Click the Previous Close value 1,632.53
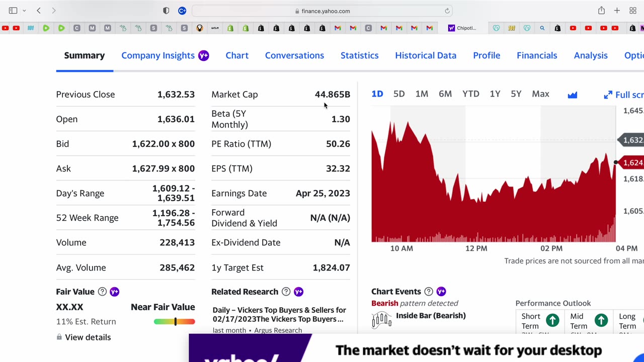Image resolution: width=644 pixels, height=362 pixels. (176, 95)
